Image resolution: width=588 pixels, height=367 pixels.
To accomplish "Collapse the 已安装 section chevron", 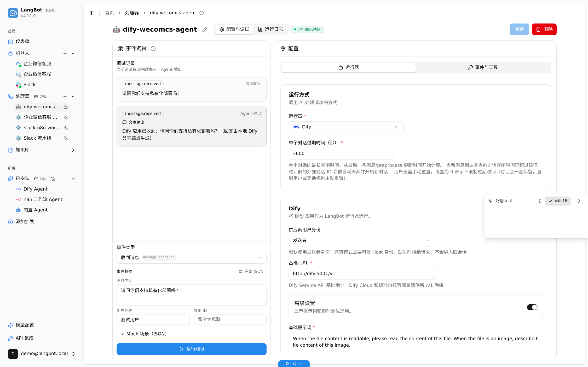I will 73,179.
